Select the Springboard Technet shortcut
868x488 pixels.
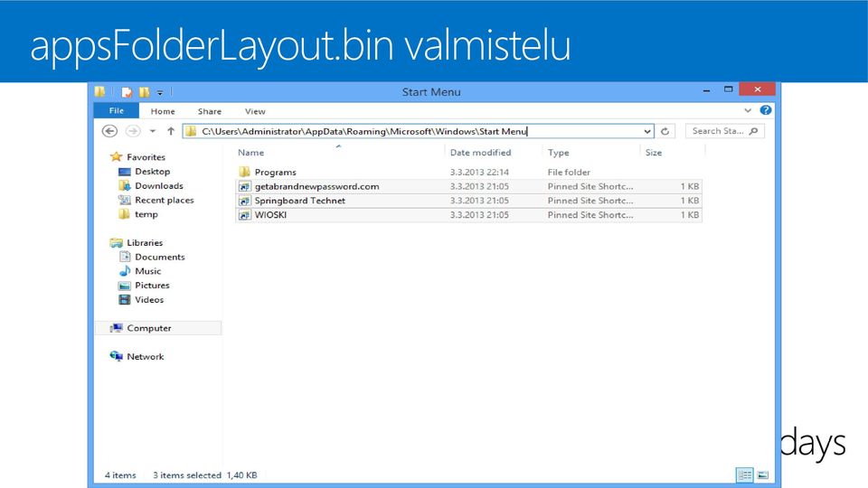(468, 201)
